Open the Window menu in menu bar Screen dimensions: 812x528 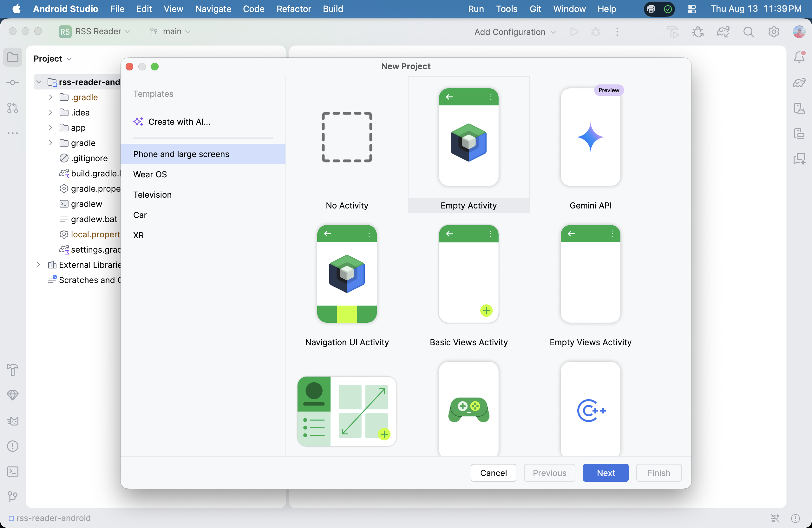(569, 9)
